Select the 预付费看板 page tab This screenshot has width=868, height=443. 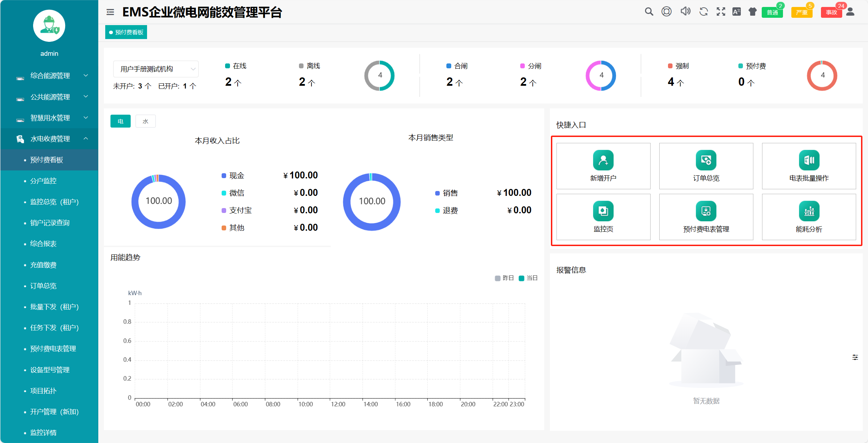[126, 32]
